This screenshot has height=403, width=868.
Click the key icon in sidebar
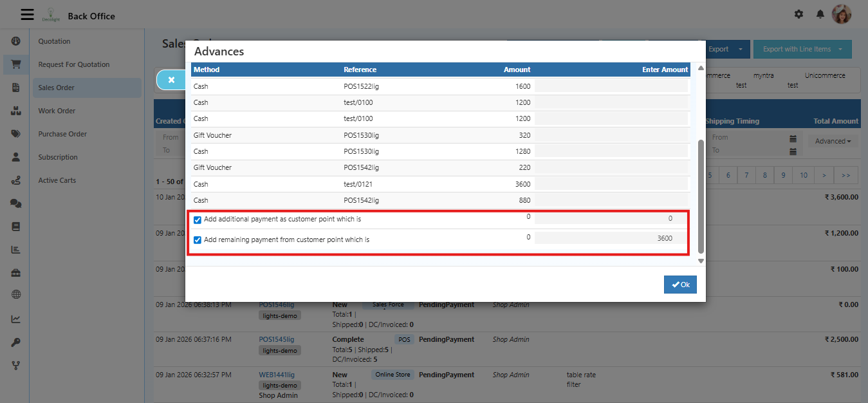click(16, 342)
